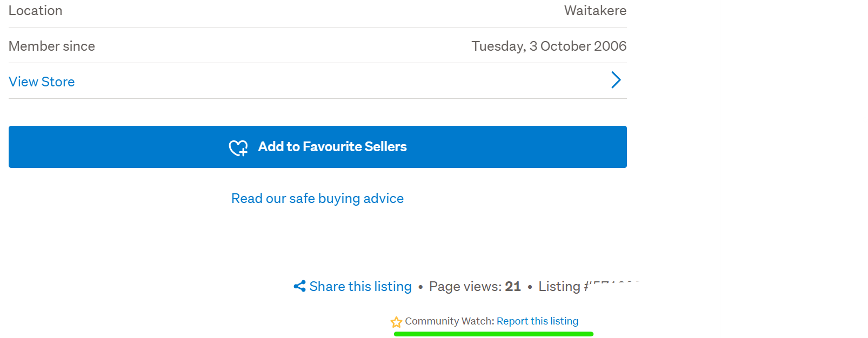Viewport: 868px width, 338px height.
Task: Click the Community Watch label text
Action: (x=449, y=321)
